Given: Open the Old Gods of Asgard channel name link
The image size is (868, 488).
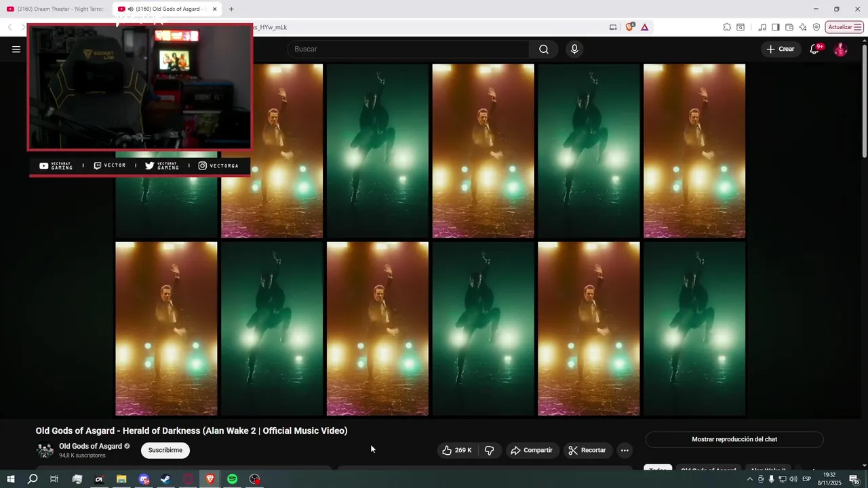Looking at the screenshot, I should [90, 446].
